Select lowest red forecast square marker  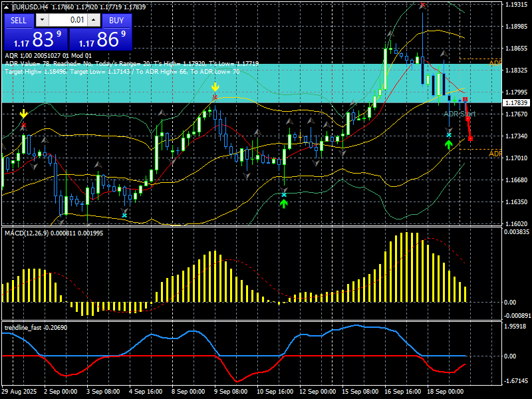[470, 138]
